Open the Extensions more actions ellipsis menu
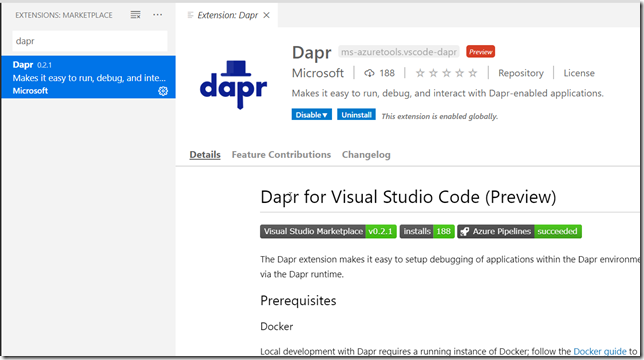This screenshot has height=360, width=644. tap(157, 15)
